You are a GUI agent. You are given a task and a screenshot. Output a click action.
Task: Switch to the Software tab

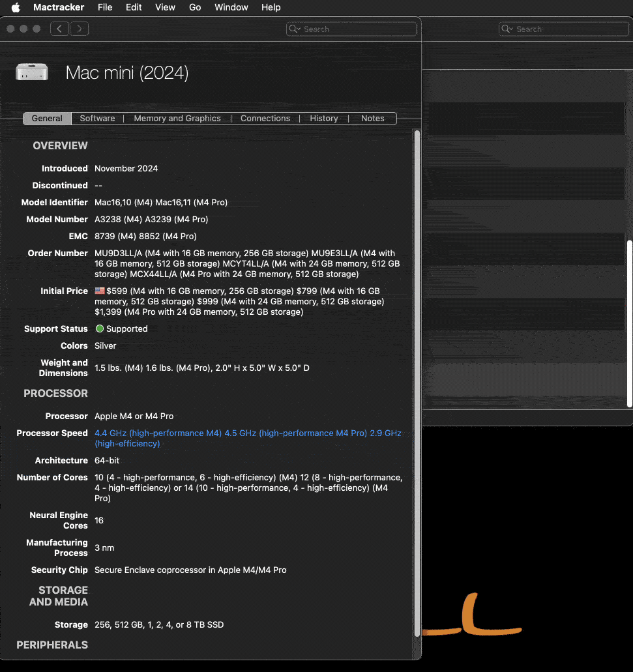97,118
